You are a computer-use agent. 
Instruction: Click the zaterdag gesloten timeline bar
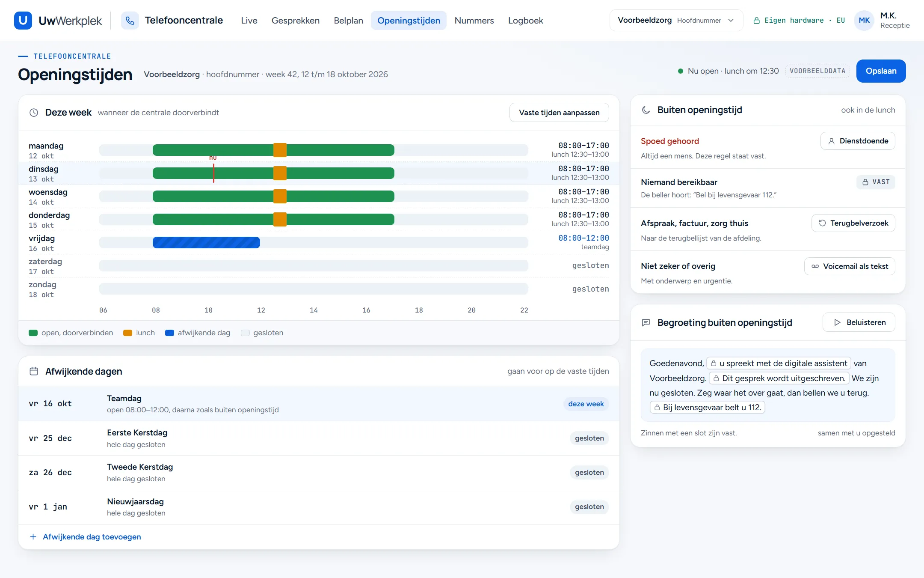coord(314,266)
